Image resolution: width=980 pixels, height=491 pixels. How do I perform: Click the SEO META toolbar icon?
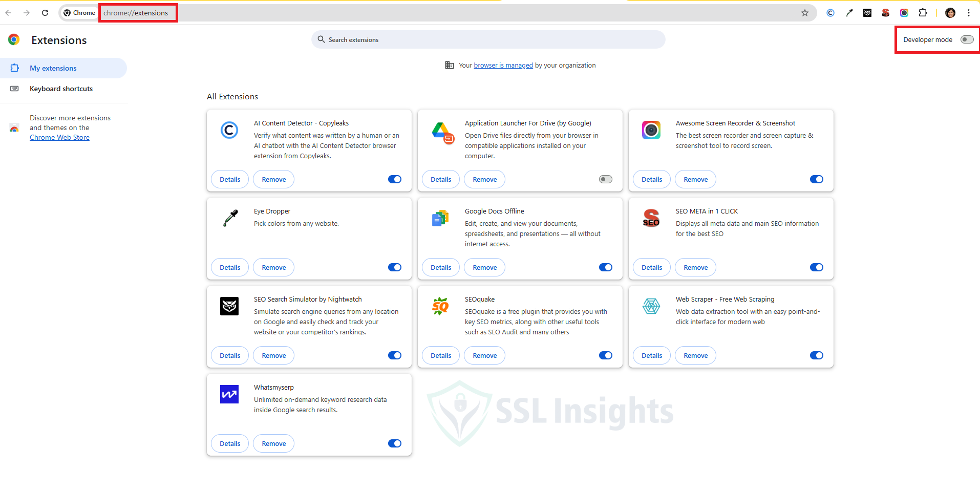click(x=886, y=13)
